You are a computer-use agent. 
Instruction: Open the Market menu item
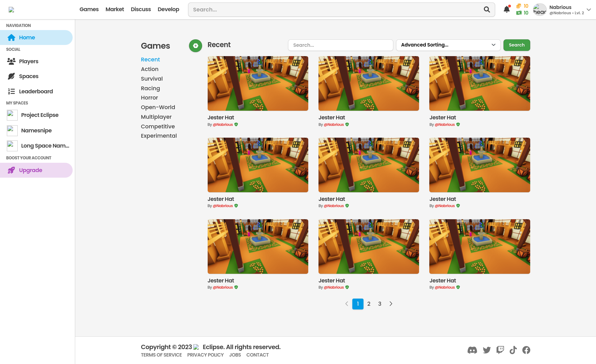click(115, 9)
